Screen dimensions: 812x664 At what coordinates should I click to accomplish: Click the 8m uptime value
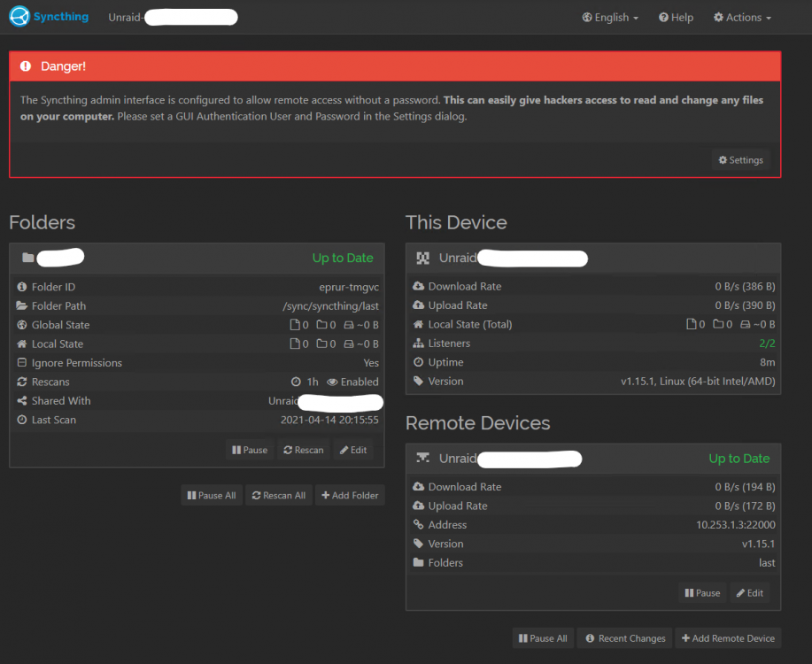click(768, 363)
